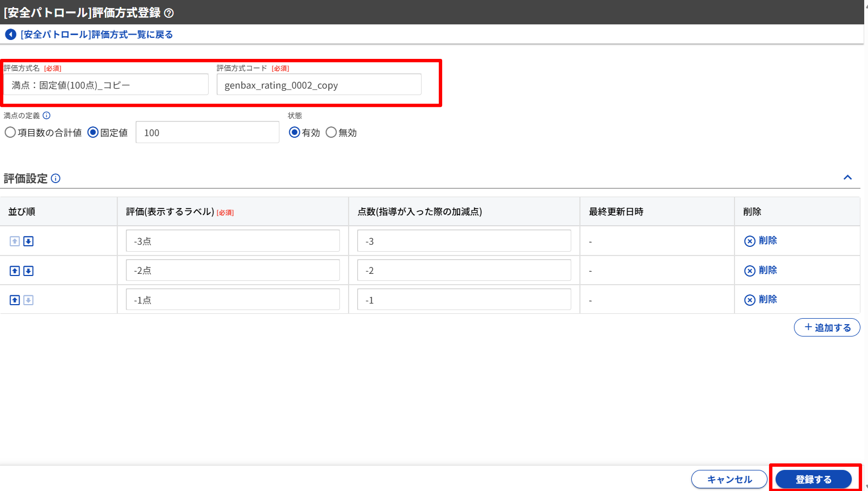Set status to 無効
Viewport: 868px width, 491px height.
[x=331, y=132]
